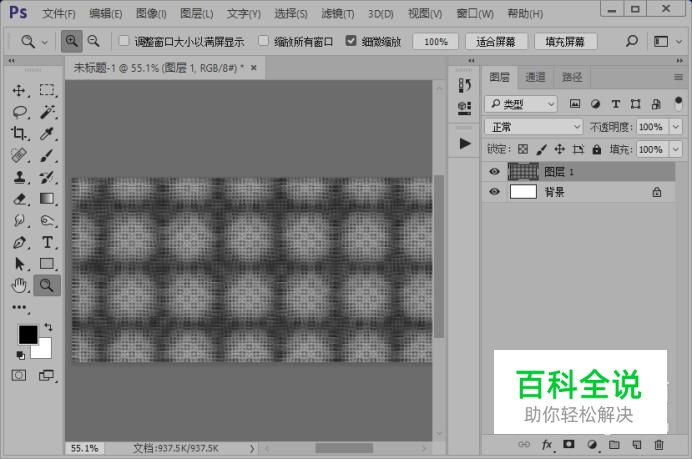
Task: Toggle the layer filter switch
Action: [x=678, y=104]
